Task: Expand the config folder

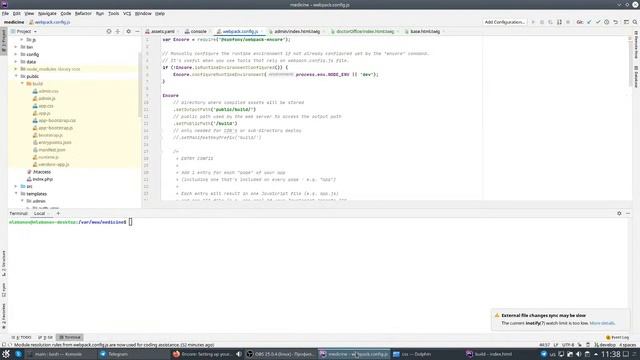Action: tap(16, 54)
